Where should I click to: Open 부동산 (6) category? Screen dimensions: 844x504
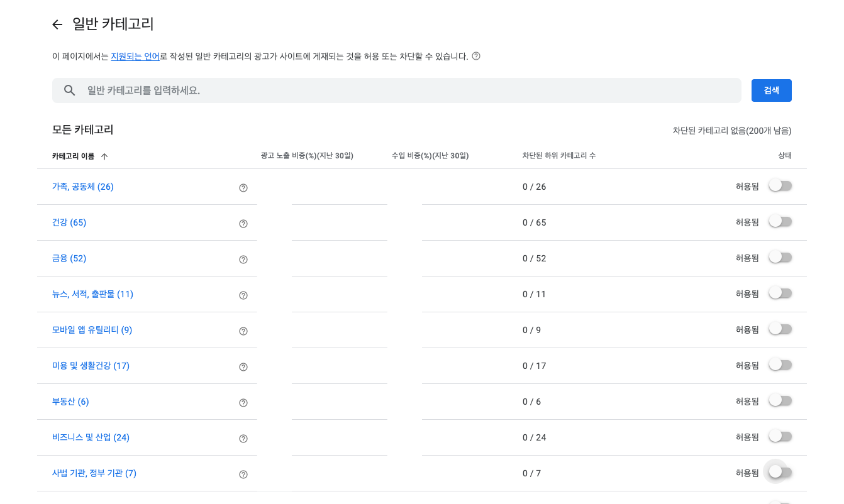click(70, 402)
